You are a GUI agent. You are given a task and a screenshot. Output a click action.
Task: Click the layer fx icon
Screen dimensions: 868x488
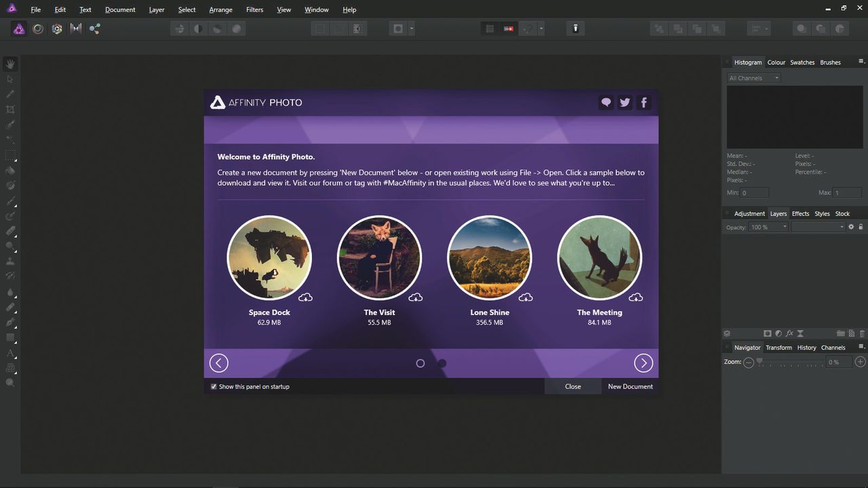789,333
